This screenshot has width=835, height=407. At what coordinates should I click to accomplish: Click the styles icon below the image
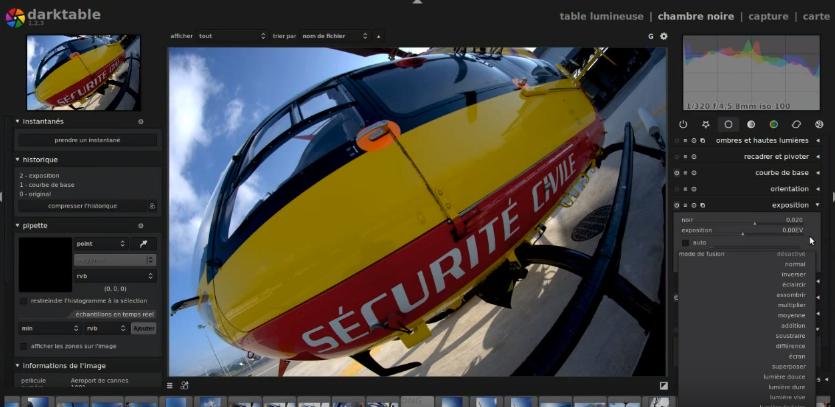(185, 385)
